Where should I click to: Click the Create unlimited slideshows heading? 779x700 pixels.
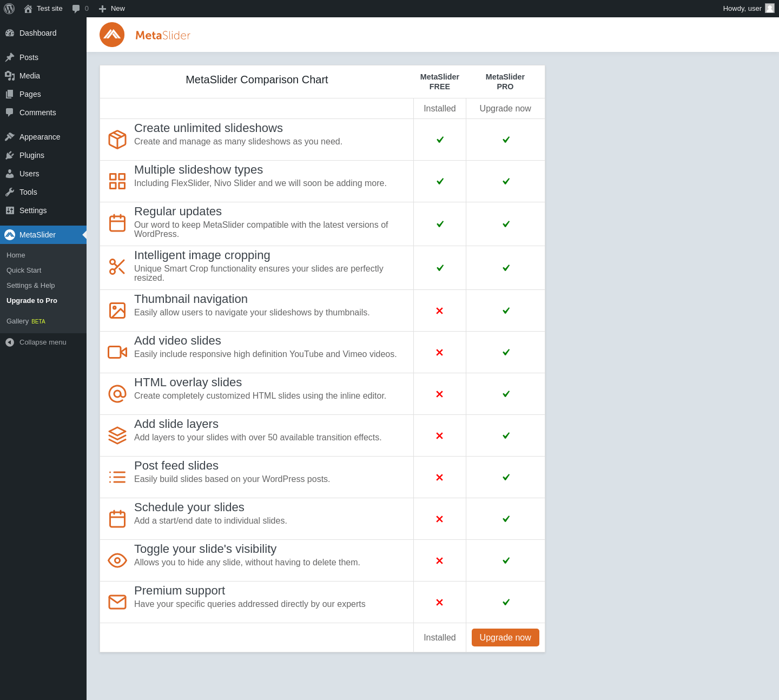click(208, 128)
